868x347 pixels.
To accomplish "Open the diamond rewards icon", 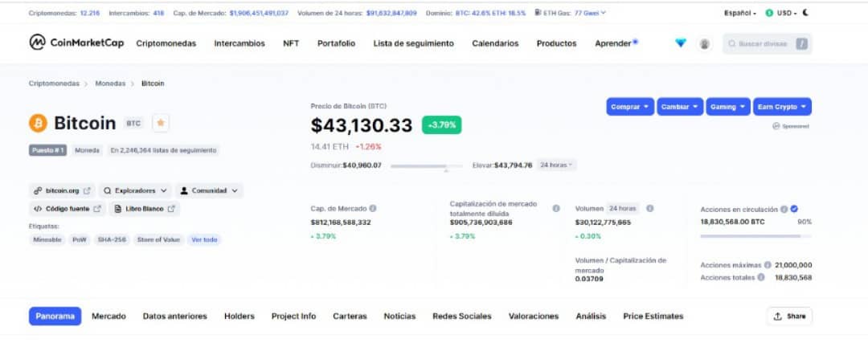I will click(x=681, y=43).
